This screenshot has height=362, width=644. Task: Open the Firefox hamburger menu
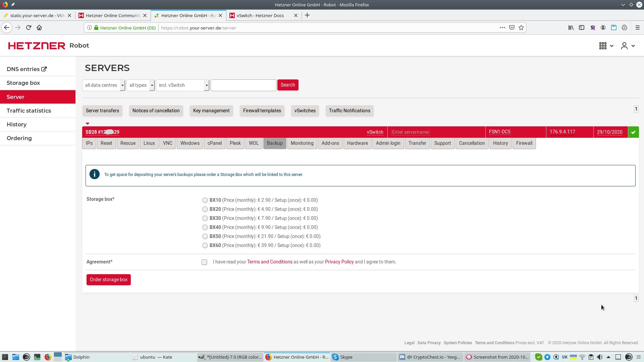click(637, 28)
